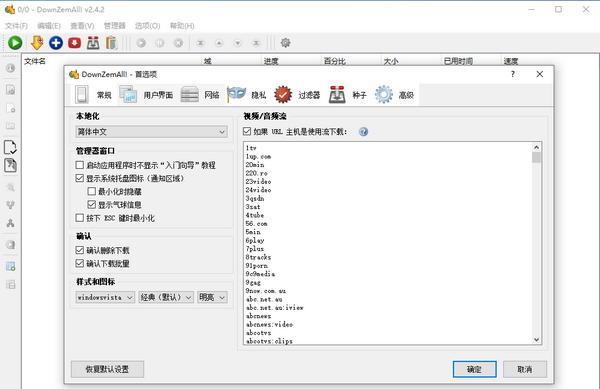Open the gear settings toolbar icon
This screenshot has width=600, height=389.
click(285, 42)
